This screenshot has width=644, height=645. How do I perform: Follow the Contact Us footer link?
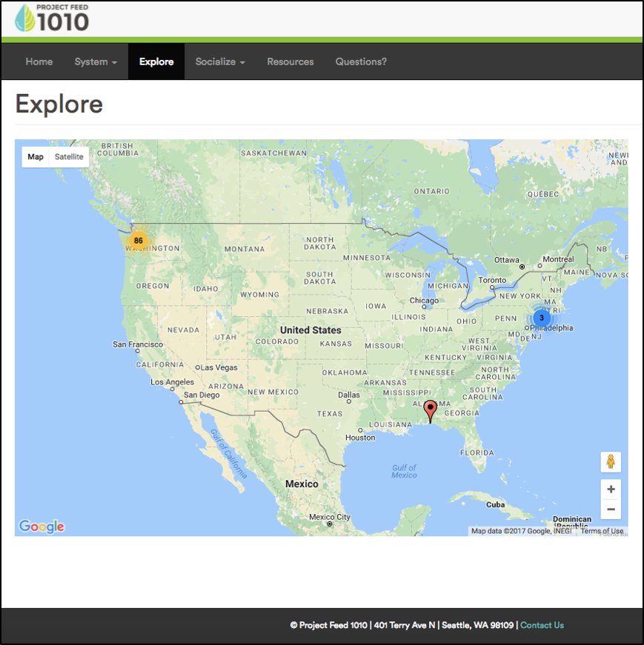[542, 625]
